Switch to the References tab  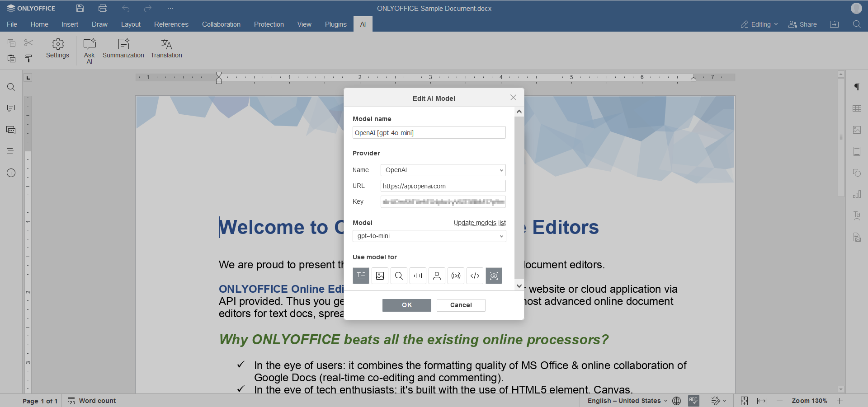[x=171, y=24]
